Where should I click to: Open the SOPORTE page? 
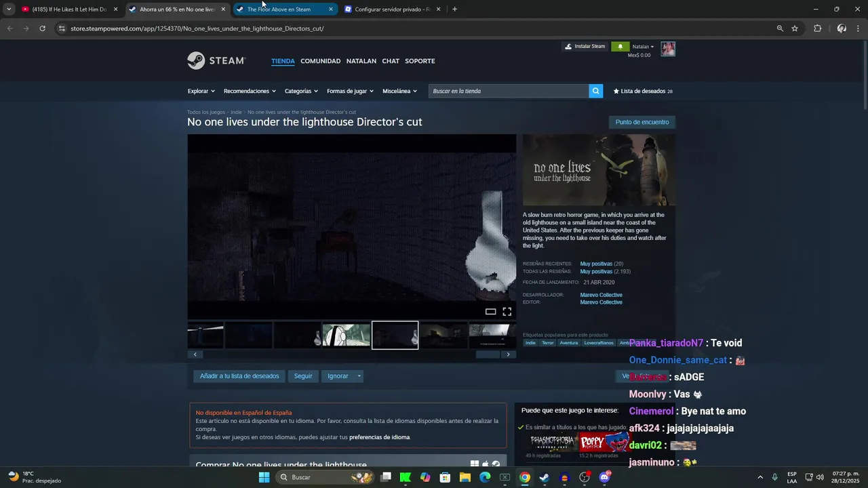click(x=420, y=61)
